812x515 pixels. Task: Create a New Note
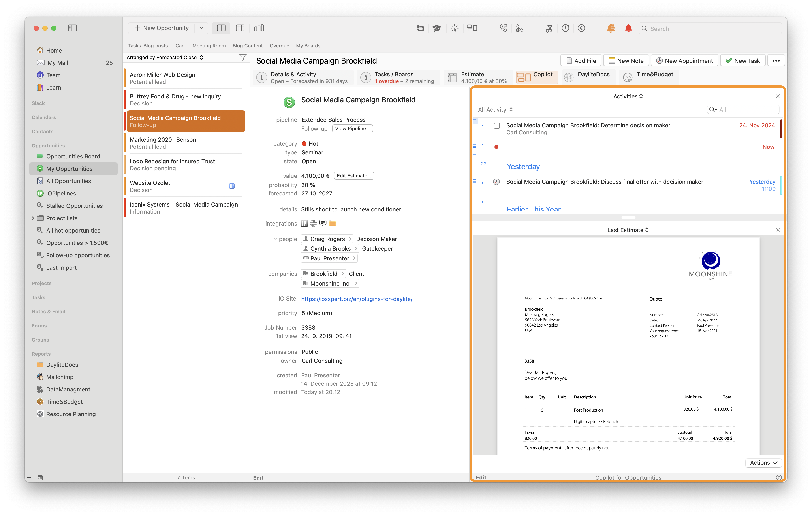pos(626,61)
